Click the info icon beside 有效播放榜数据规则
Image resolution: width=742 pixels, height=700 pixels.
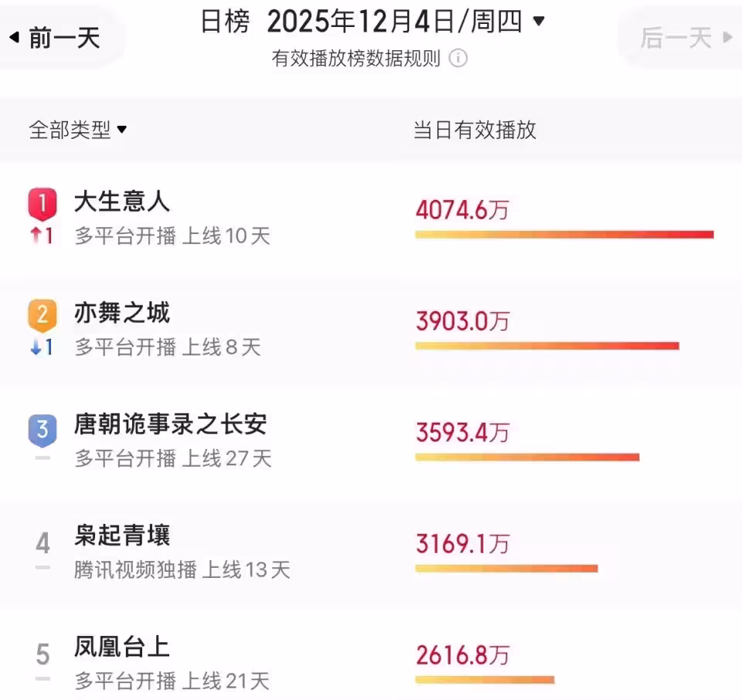pyautogui.click(x=458, y=59)
